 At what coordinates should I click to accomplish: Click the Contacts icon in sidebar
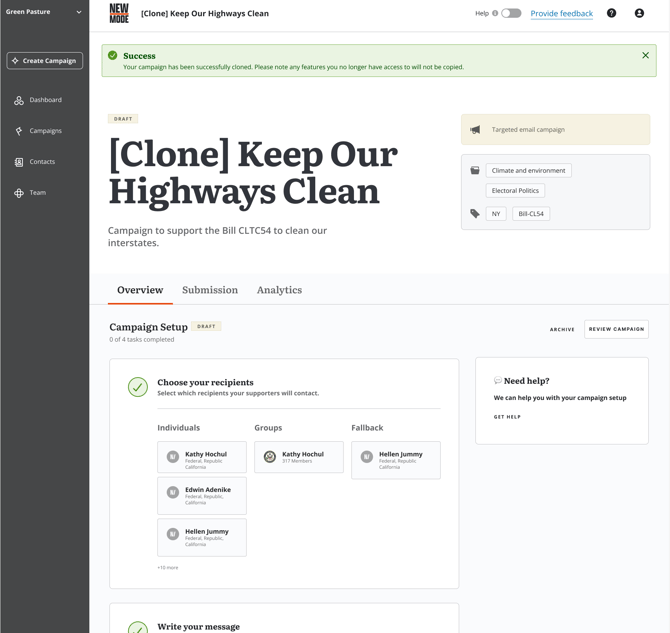coord(19,162)
